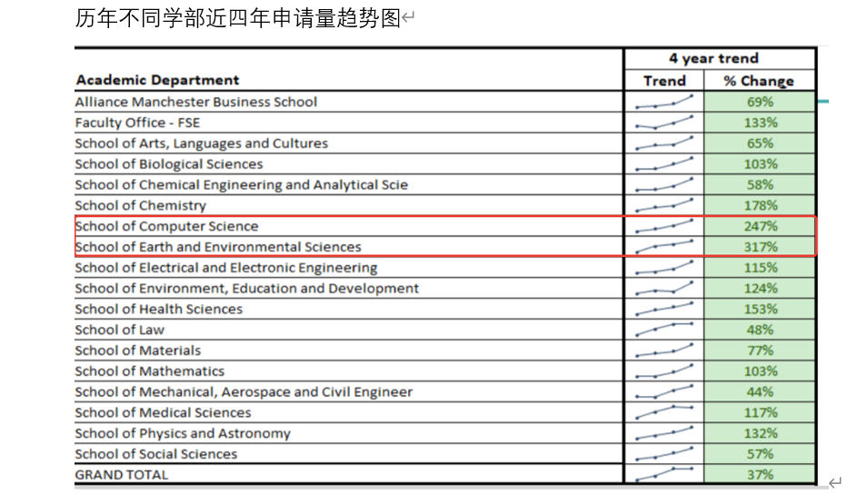Click the 247% change cell
This screenshot has width=847, height=504.
760,226
